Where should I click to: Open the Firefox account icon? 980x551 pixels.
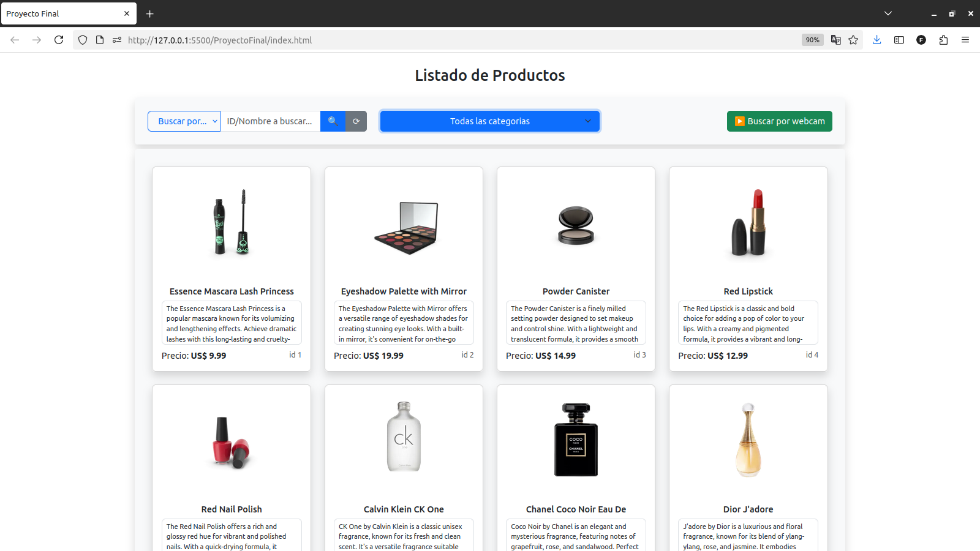click(x=921, y=40)
